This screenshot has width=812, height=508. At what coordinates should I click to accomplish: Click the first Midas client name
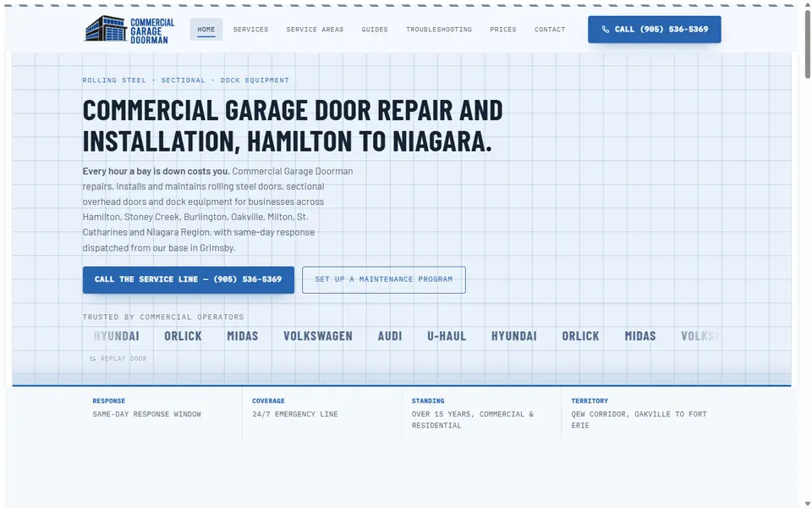pyautogui.click(x=243, y=336)
